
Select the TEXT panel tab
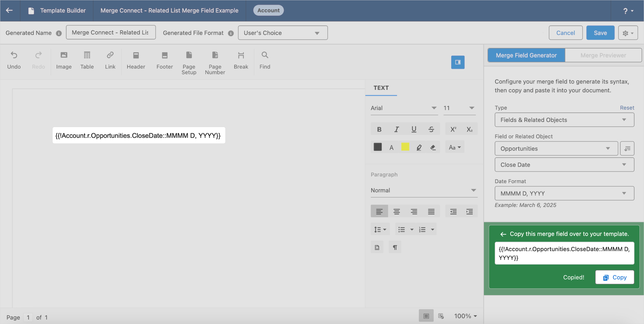coord(381,88)
